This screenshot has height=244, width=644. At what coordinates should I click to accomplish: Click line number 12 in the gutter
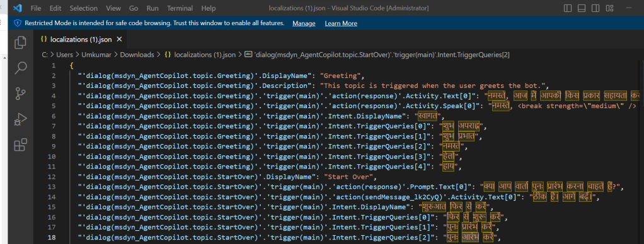(52, 177)
